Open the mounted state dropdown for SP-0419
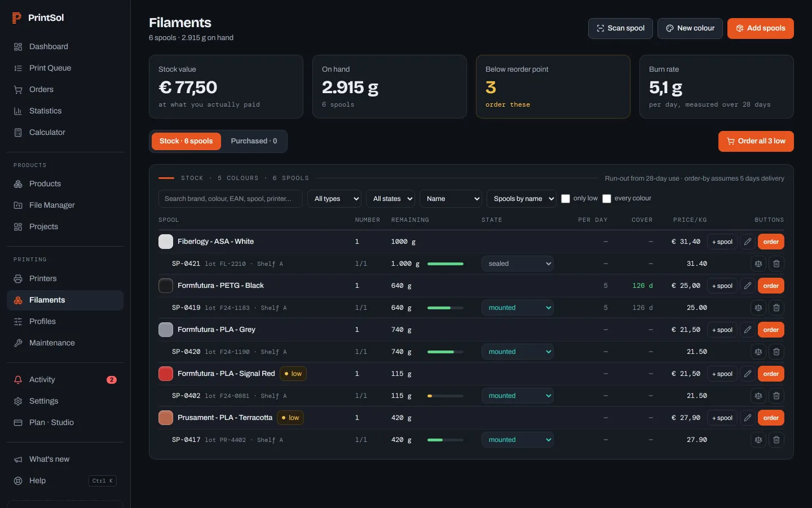 tap(518, 308)
